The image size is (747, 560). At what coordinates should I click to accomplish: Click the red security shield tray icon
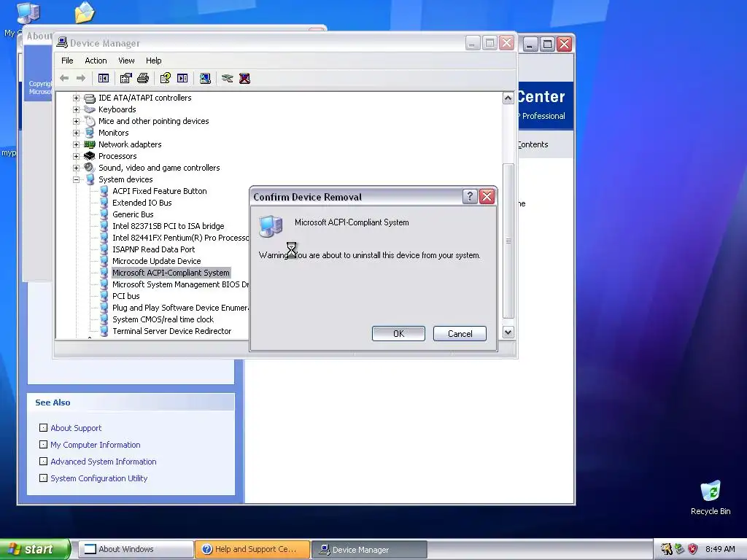click(693, 549)
